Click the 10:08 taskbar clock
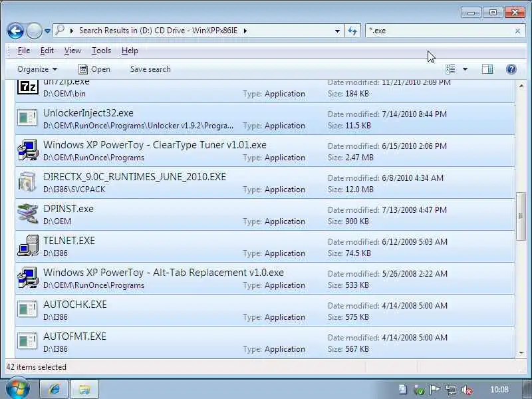This screenshot has width=532, height=399. click(499, 390)
